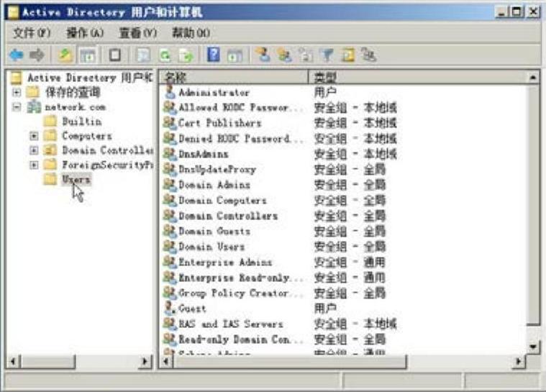546x392 pixels.
Task: Expand the Computers container
Action: coord(34,136)
